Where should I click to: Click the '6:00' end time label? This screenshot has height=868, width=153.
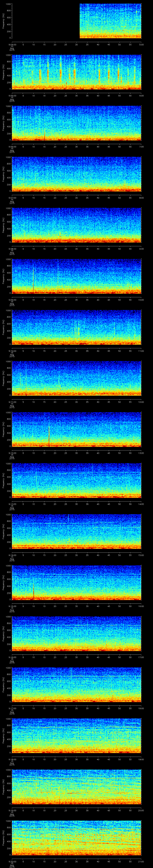point(141,96)
